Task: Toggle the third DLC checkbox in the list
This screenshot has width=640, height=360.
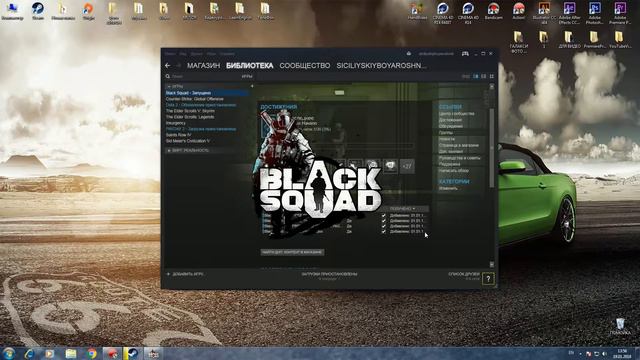Action: click(x=384, y=226)
